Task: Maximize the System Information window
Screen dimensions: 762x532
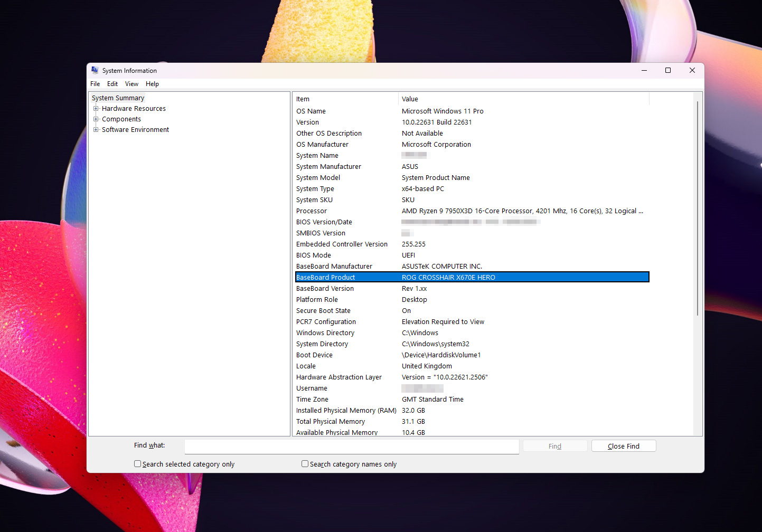Action: pyautogui.click(x=668, y=70)
